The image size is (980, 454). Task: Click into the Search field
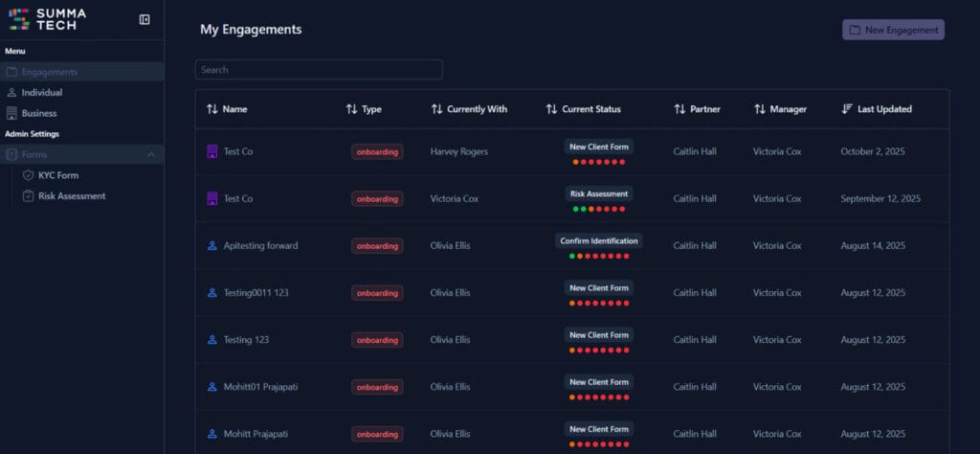coord(319,70)
